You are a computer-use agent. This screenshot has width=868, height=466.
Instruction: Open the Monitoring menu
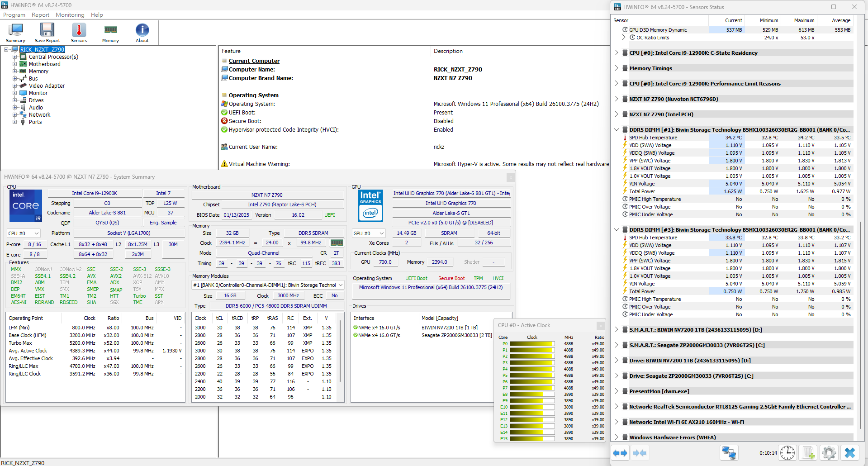70,15
